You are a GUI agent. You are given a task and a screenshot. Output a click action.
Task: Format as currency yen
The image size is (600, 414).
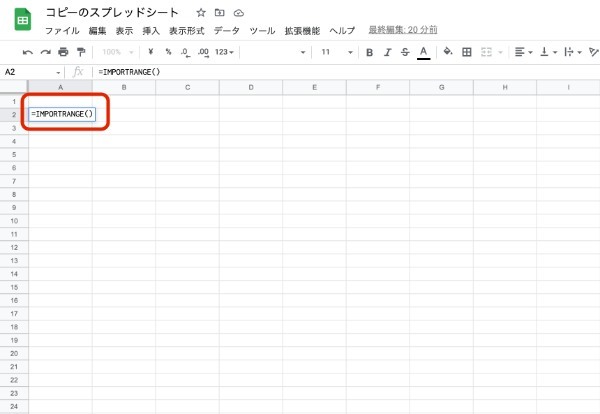151,52
